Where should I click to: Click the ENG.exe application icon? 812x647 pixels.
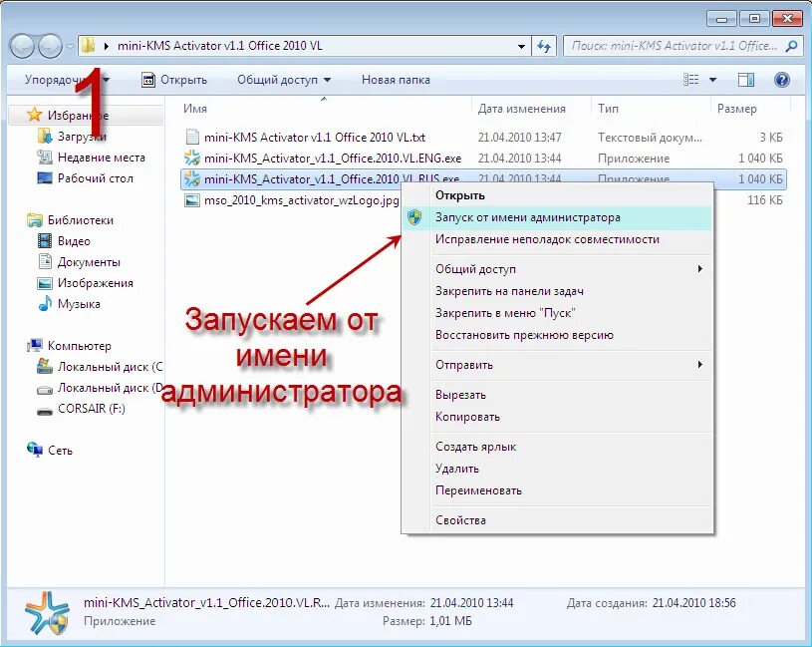coord(192,158)
